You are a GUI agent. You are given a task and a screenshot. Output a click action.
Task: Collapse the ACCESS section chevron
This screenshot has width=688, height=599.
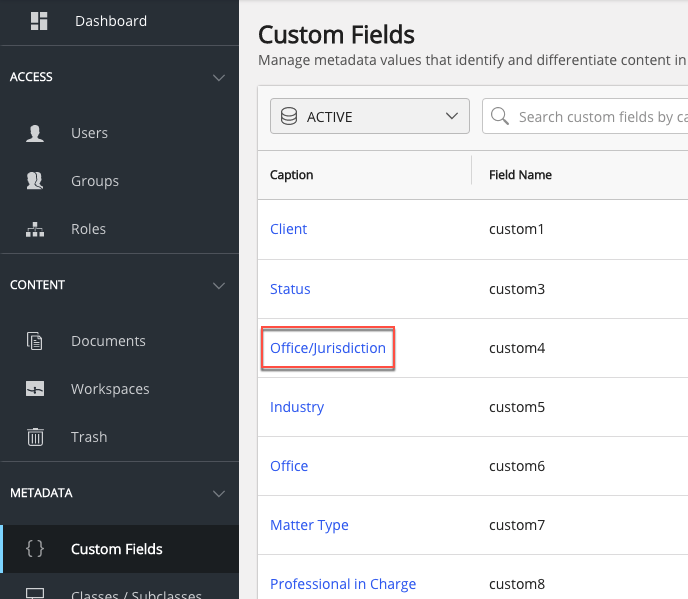tap(220, 77)
